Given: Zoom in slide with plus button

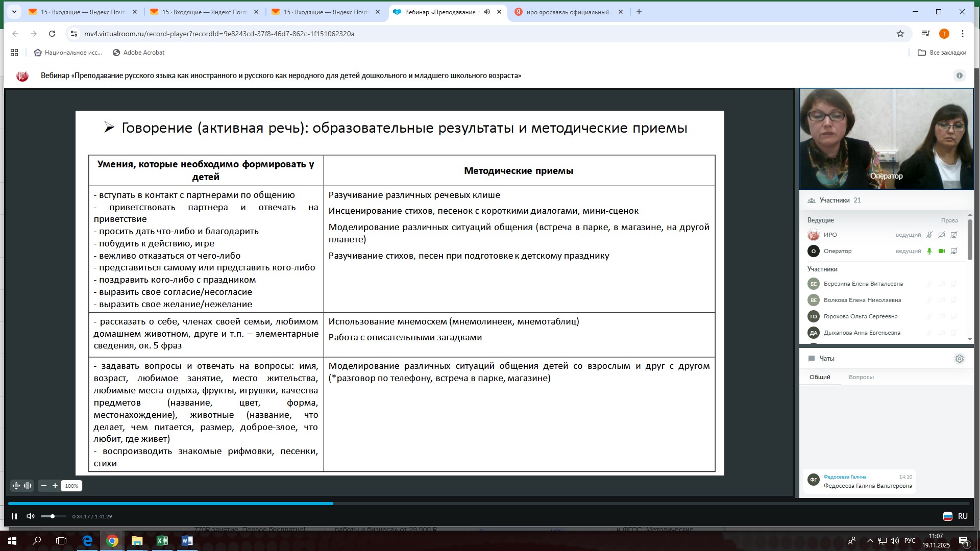Looking at the screenshot, I should 55,486.
